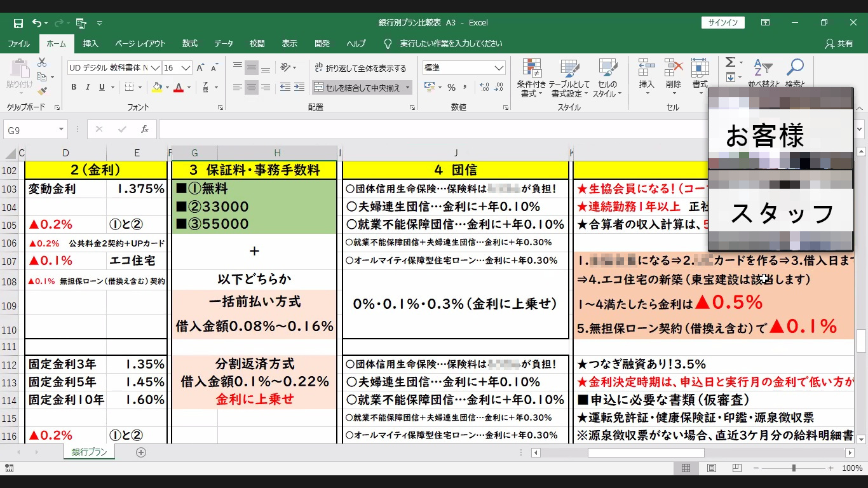868x488 pixels.
Task: Decrease indent icon
Action: click(285, 87)
